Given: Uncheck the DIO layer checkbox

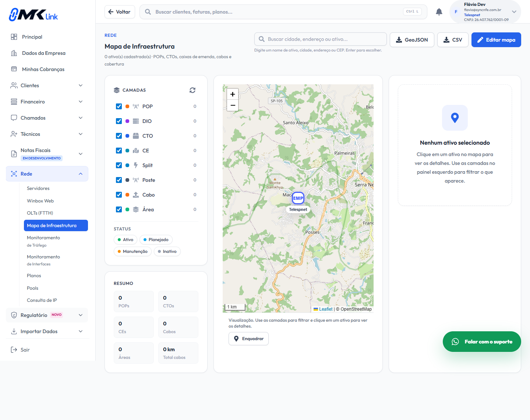Looking at the screenshot, I should tap(119, 121).
